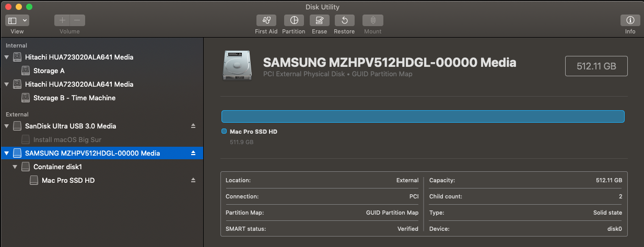The width and height of the screenshot is (644, 247).
Task: Click the Internal section header
Action: click(16, 45)
